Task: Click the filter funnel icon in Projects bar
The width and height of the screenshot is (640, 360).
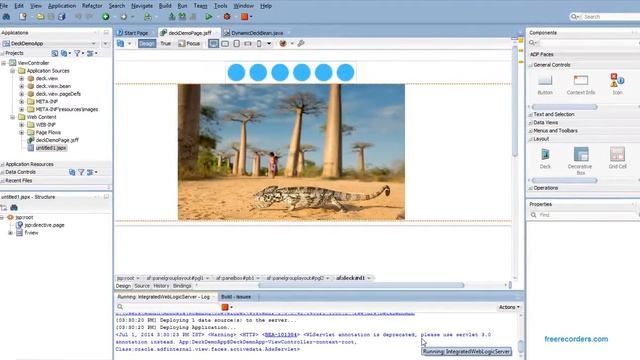Action: click(77, 53)
